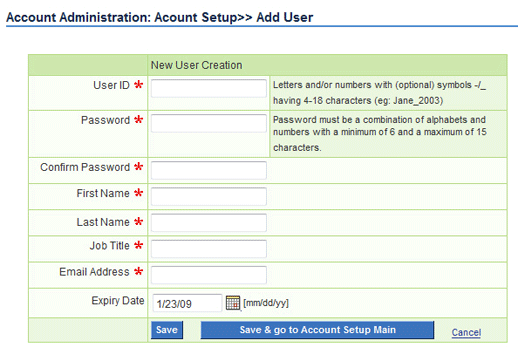The height and width of the screenshot is (361, 518).
Task: Click the 'Password must be a combination' hint
Action: (x=380, y=133)
